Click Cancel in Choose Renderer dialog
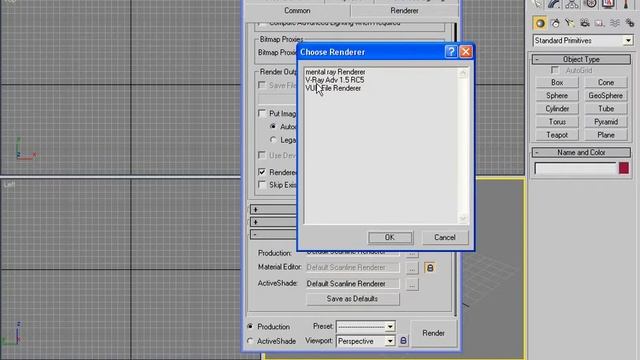Screen dimensions: 640x360 445,237
